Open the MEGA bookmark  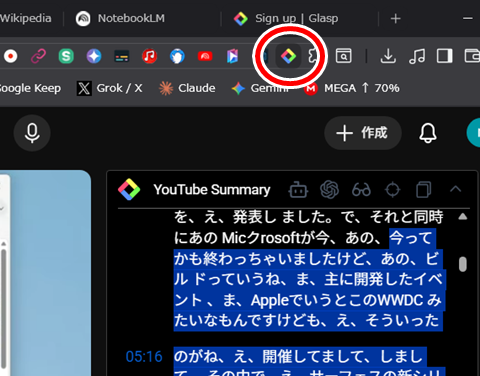click(x=352, y=88)
